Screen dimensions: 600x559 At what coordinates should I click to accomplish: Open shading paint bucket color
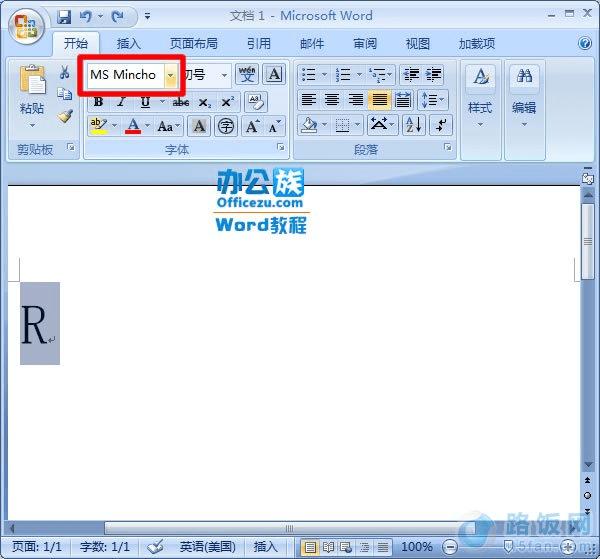coord(309,125)
